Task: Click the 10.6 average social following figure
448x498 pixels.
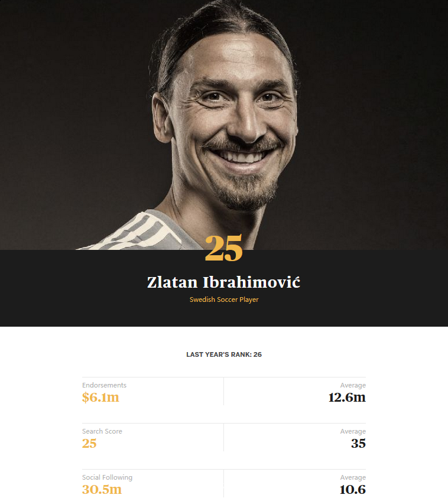Action: pyautogui.click(x=353, y=489)
